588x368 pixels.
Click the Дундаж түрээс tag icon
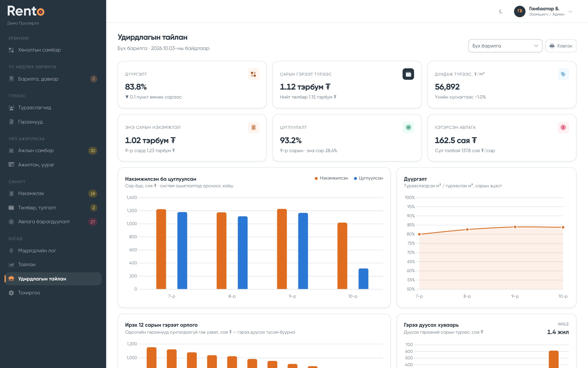click(563, 74)
